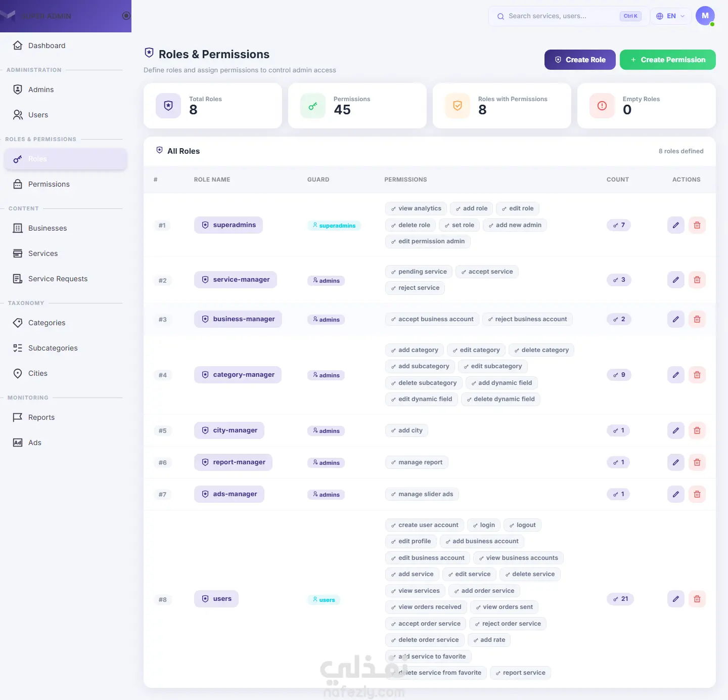Open the Ads page
This screenshot has height=700, width=728.
tap(66, 443)
